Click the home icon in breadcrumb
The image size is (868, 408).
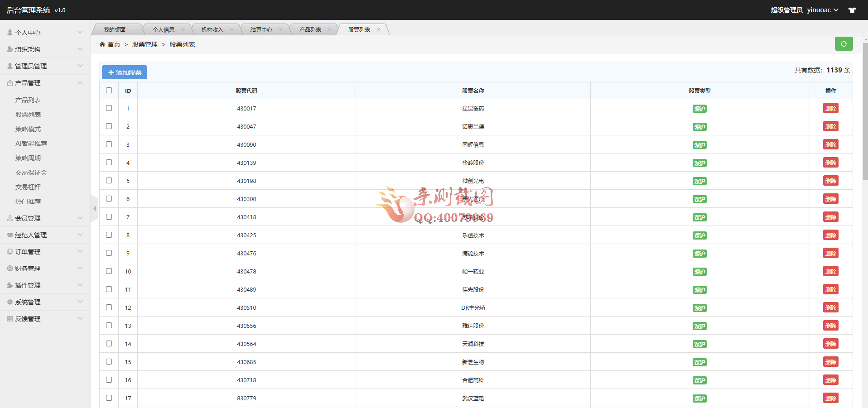[x=102, y=44]
